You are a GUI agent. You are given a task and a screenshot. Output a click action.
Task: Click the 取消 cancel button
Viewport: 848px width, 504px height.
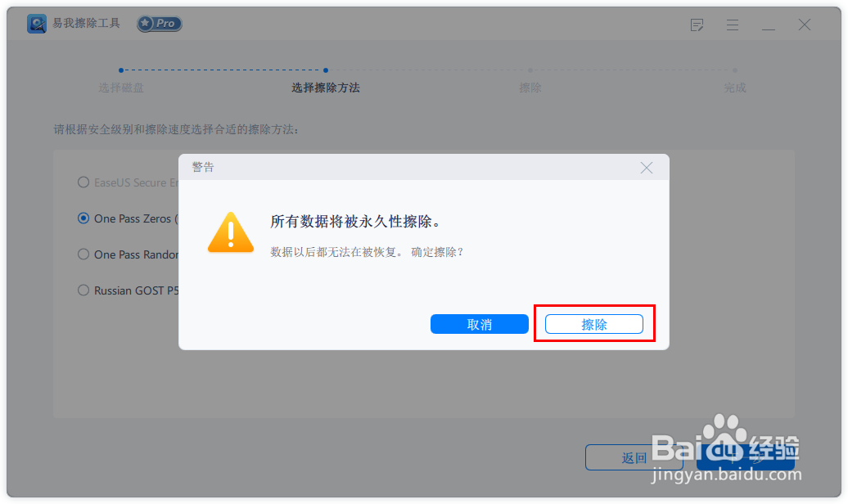click(479, 324)
